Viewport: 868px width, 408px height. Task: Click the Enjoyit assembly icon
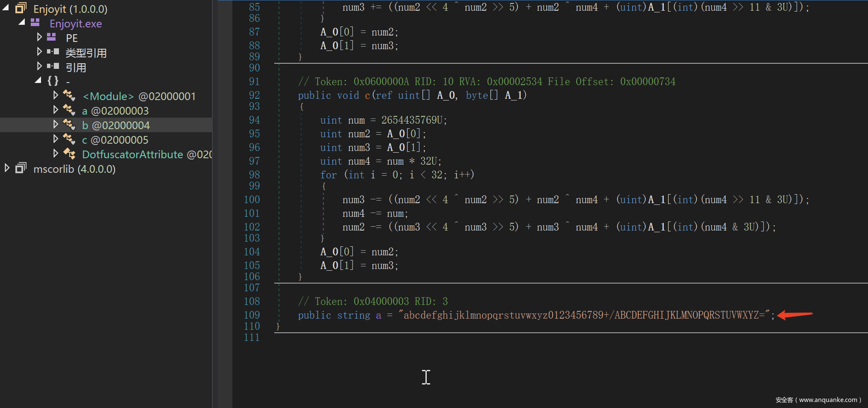tap(21, 8)
